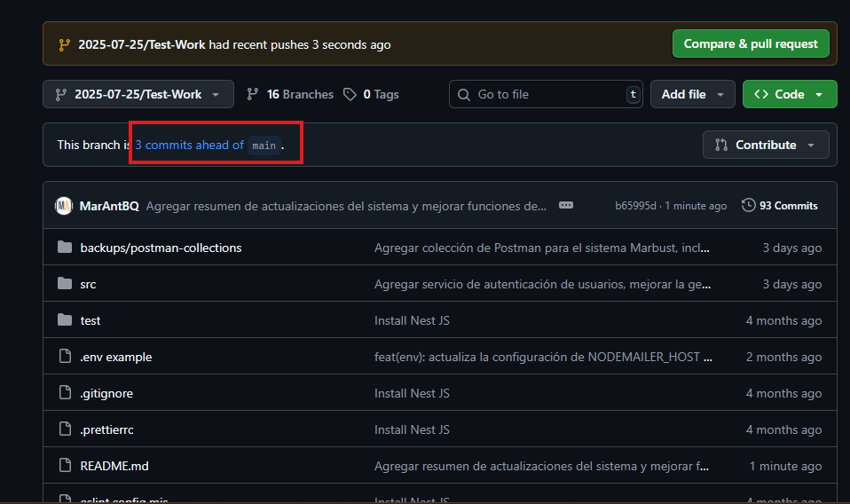This screenshot has width=850, height=504.
Task: Click 4 months ago in test row
Action: point(783,320)
